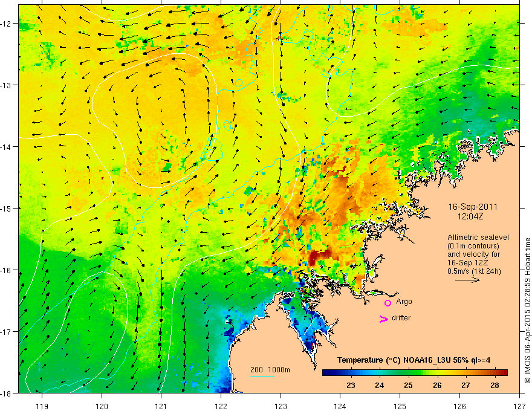Click the IMOS copyright timestamp text

527,311
